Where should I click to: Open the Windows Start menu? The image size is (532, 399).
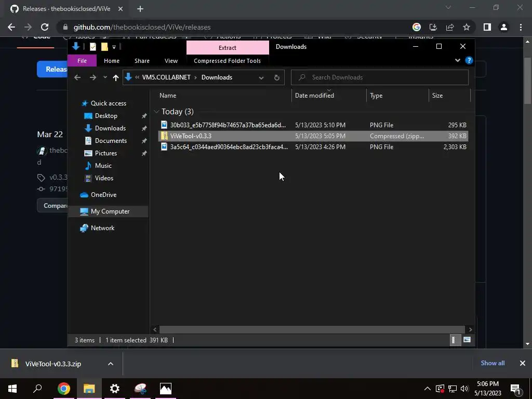point(12,389)
